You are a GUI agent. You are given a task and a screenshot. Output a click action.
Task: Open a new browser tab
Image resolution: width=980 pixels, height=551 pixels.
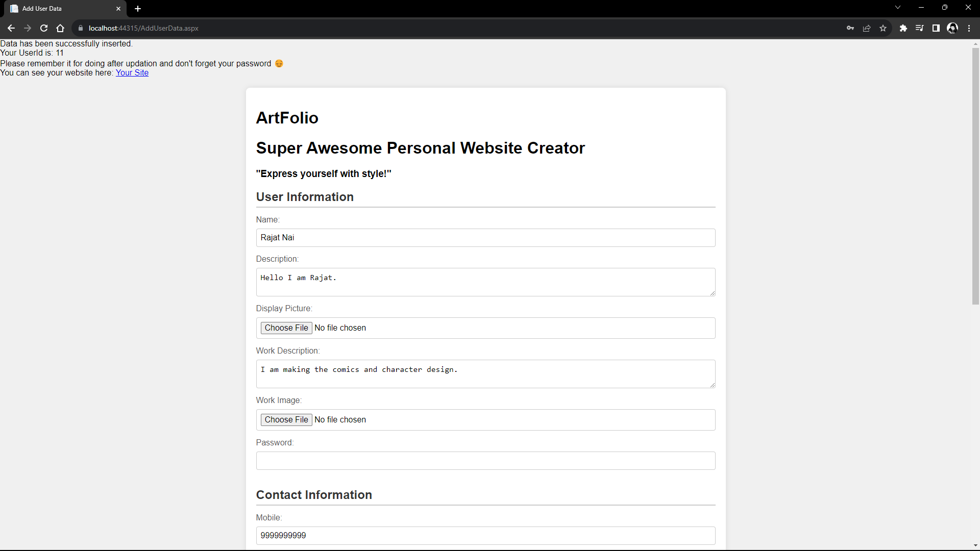click(x=138, y=9)
